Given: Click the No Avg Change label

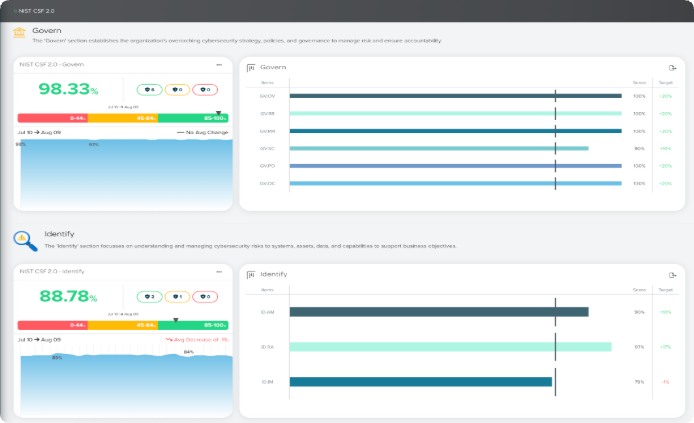Looking at the screenshot, I should (x=203, y=132).
